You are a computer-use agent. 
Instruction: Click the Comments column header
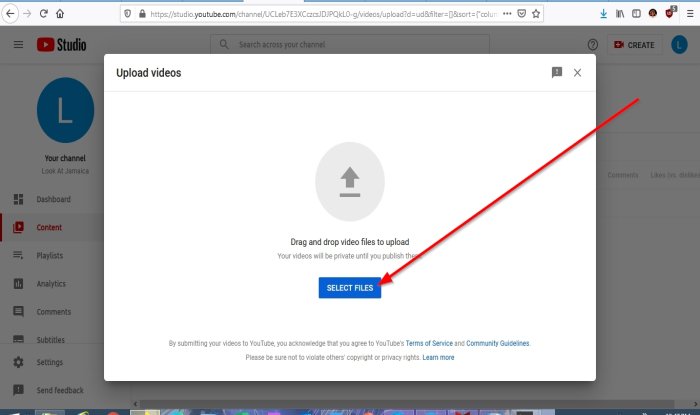(623, 175)
